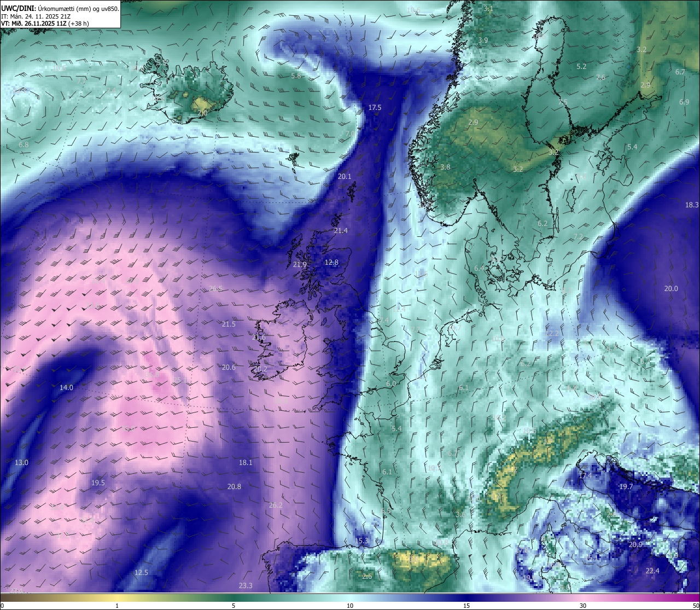
Task: Click the 2.6 value over the Pyrenees
Action: tap(367, 577)
